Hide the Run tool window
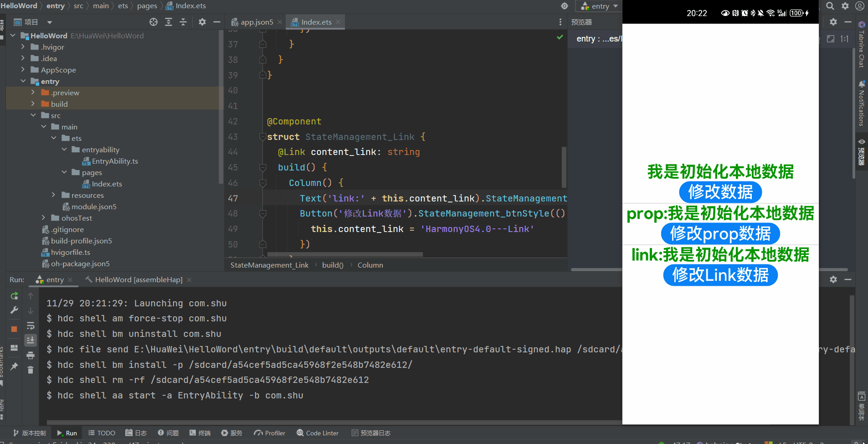The image size is (868, 444). (848, 279)
